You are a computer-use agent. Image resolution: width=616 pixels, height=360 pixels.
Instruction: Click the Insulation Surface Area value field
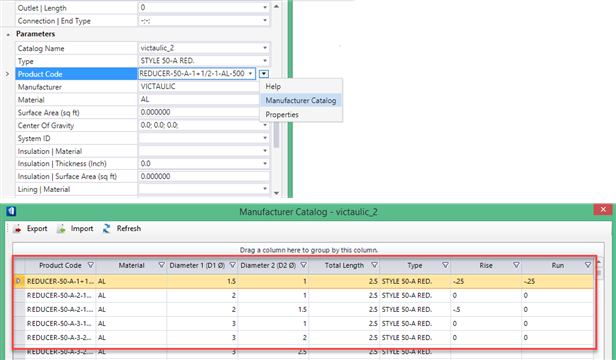[204, 176]
